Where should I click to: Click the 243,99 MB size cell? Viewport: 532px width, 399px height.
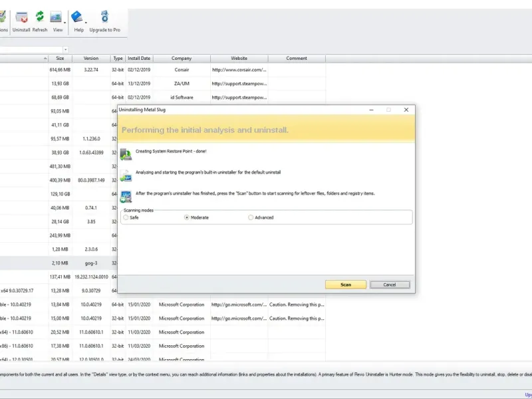tap(60, 235)
